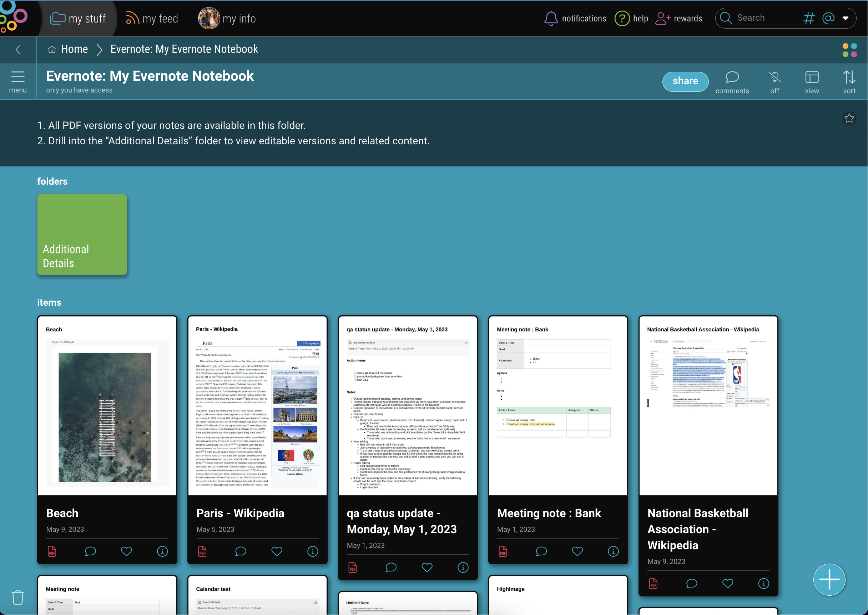Toggle notifications off bell icon
This screenshot has height=615, width=868.
774,82
